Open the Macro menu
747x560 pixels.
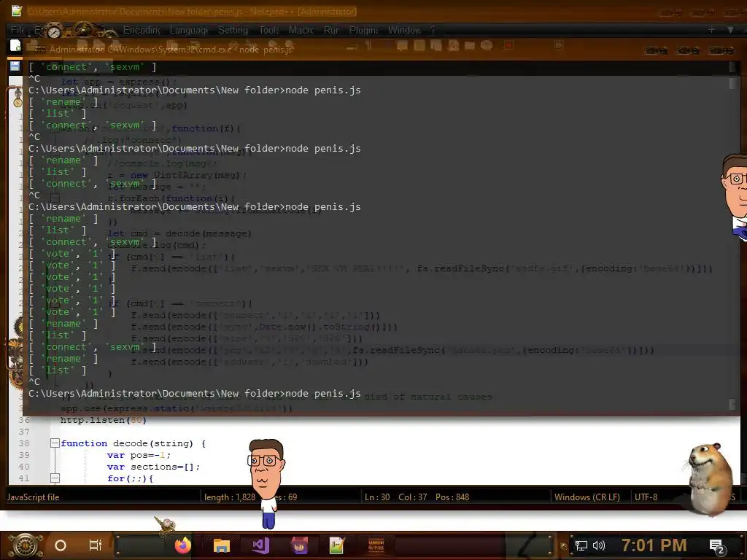(x=301, y=30)
